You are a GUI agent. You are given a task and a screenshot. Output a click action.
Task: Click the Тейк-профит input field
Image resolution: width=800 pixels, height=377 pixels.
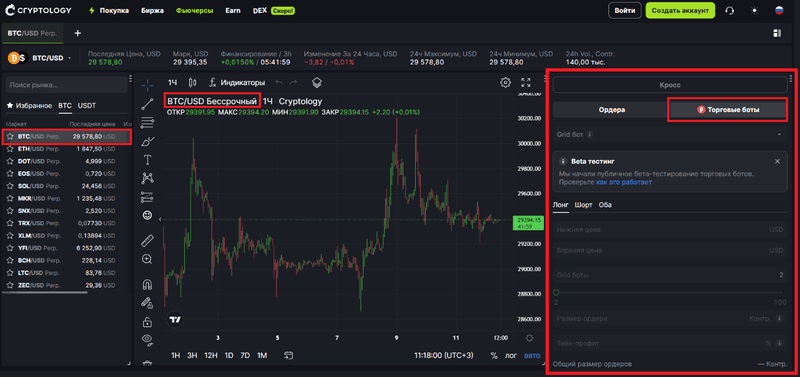pyautogui.click(x=670, y=343)
